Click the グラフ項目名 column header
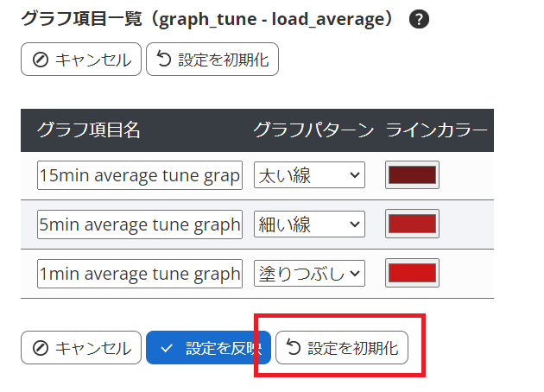Screen dimensions: 544x392 pos(89,130)
